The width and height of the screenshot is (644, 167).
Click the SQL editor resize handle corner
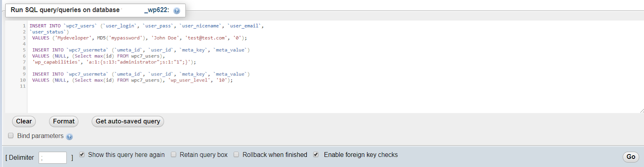pyautogui.click(x=642, y=111)
